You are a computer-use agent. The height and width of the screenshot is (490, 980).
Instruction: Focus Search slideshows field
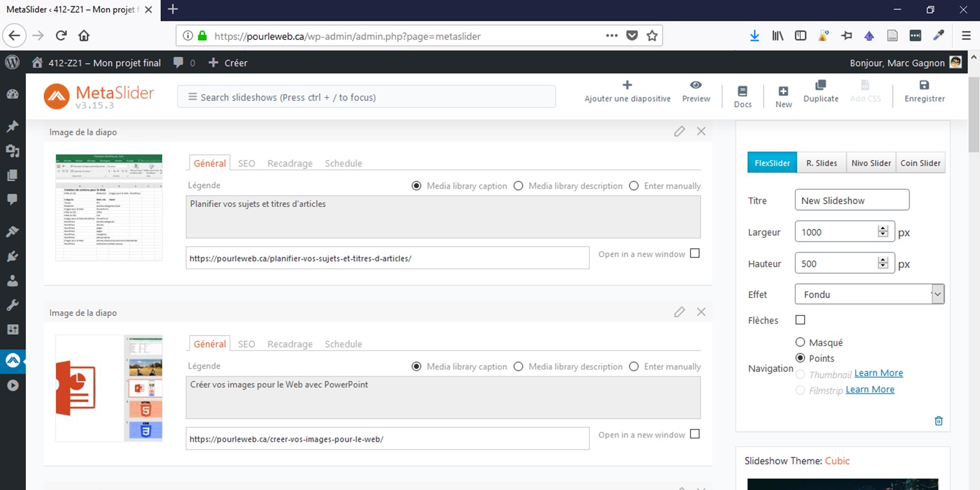point(366,97)
